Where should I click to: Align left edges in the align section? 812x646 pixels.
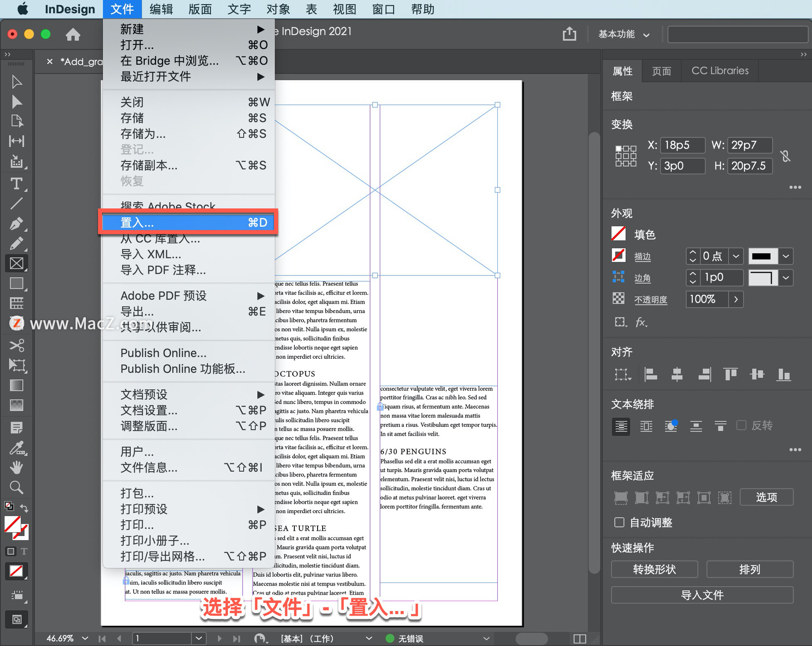coord(650,374)
